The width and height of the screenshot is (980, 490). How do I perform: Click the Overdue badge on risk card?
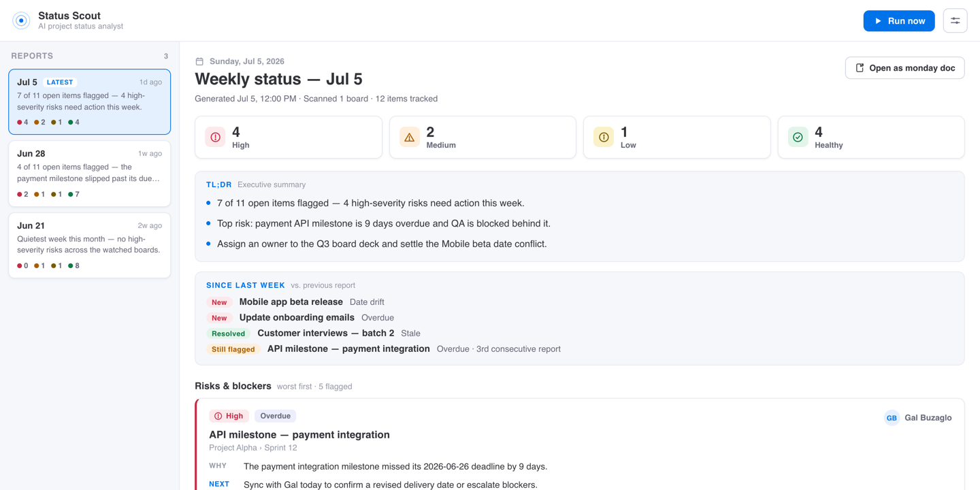pos(276,416)
